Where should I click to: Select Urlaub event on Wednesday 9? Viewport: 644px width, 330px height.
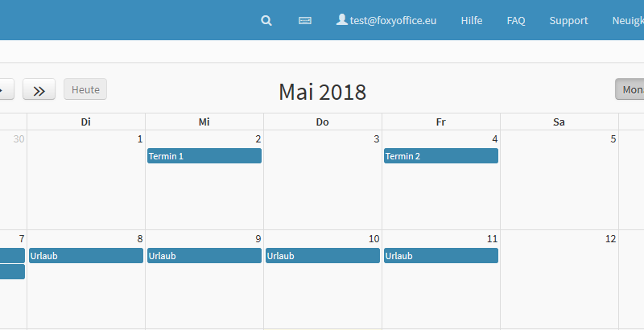[x=204, y=256]
